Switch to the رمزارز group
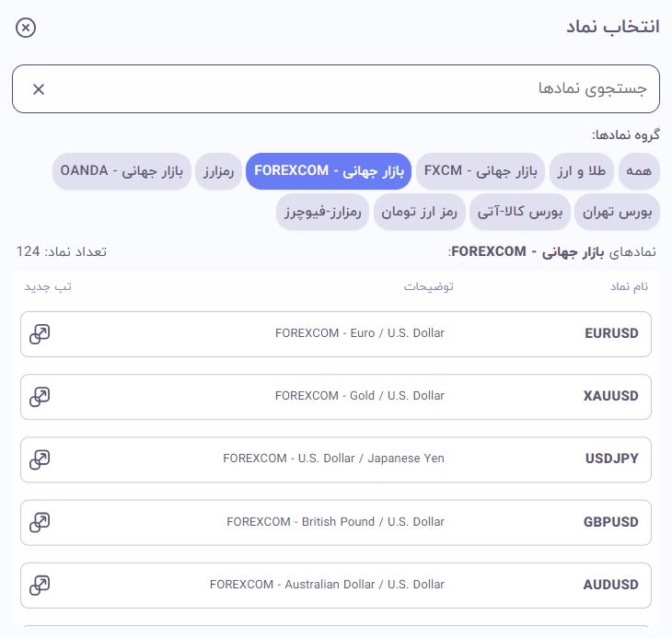This screenshot has height=639, width=672. (x=218, y=171)
